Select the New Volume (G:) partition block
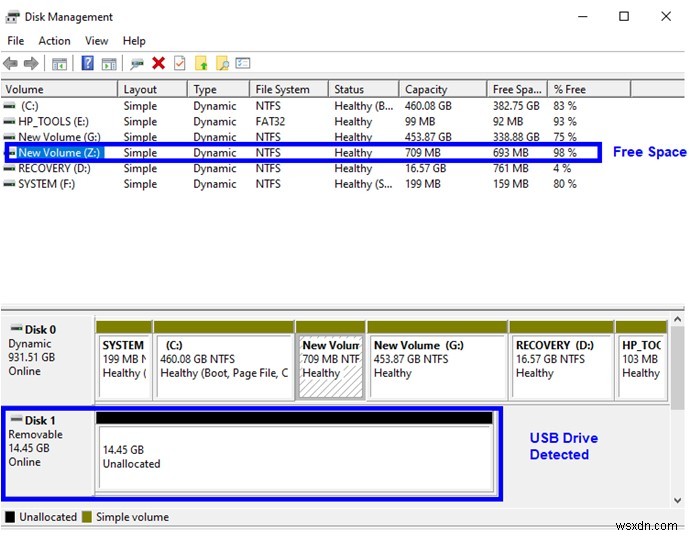The width and height of the screenshot is (689, 536). [437, 360]
